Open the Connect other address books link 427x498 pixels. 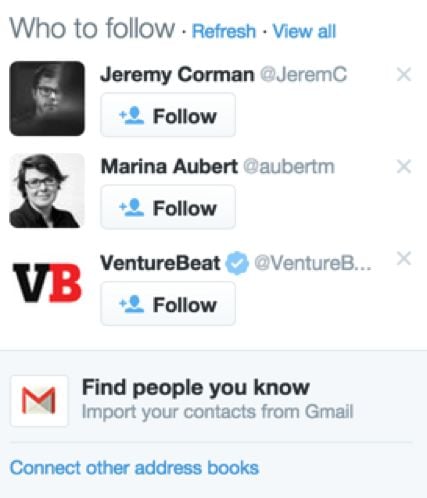pyautogui.click(x=134, y=468)
